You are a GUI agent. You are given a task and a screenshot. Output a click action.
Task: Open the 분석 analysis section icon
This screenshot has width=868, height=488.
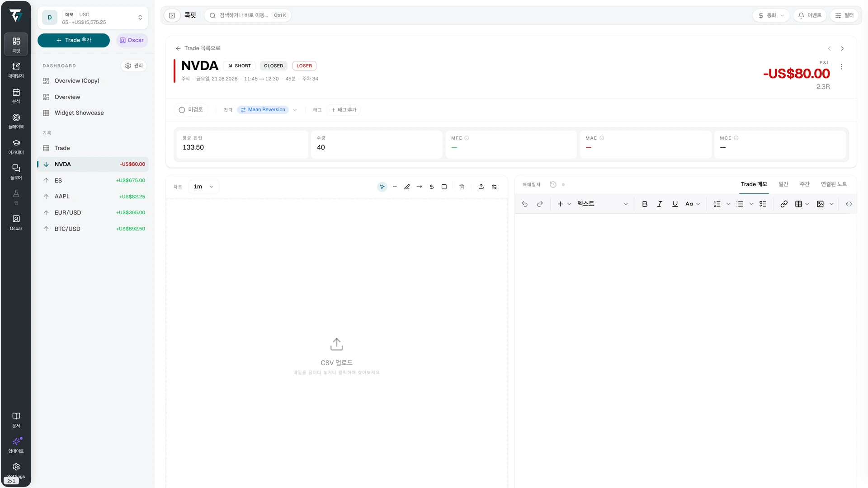[16, 95]
